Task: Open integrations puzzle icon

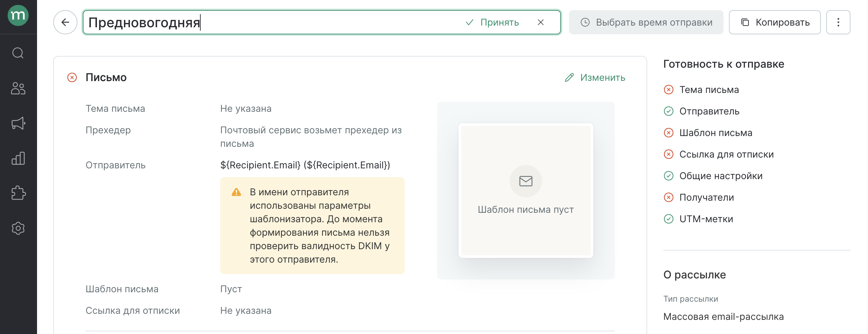Action: pos(18,193)
